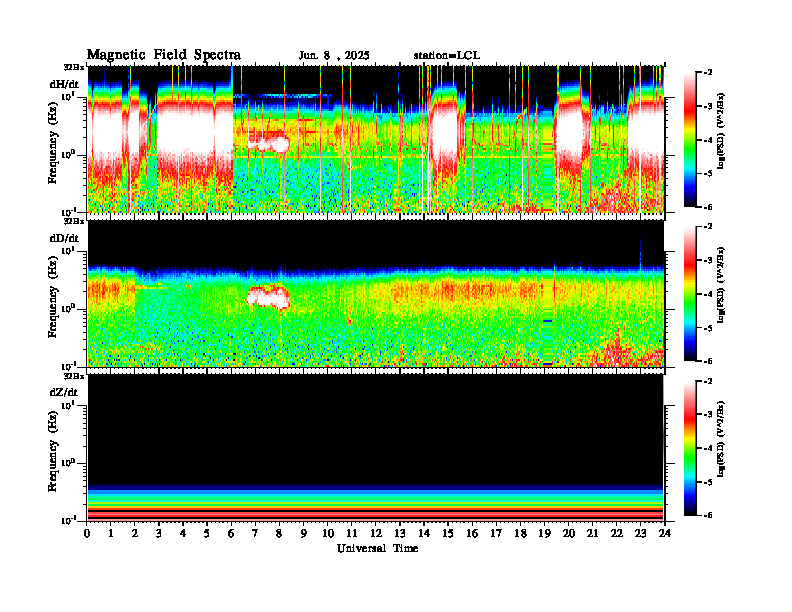Click hour label 13 on Universal Time axis

(x=400, y=534)
